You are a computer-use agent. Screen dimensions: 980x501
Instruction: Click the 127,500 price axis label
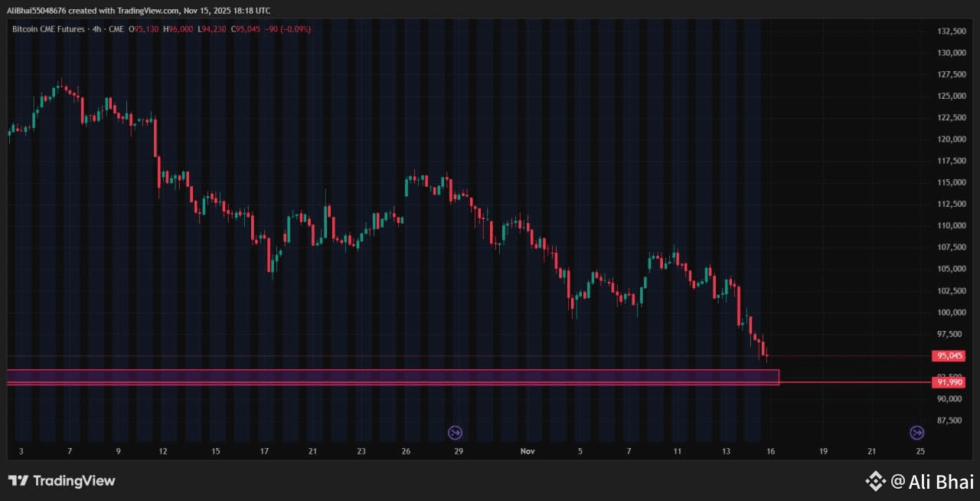[950, 74]
